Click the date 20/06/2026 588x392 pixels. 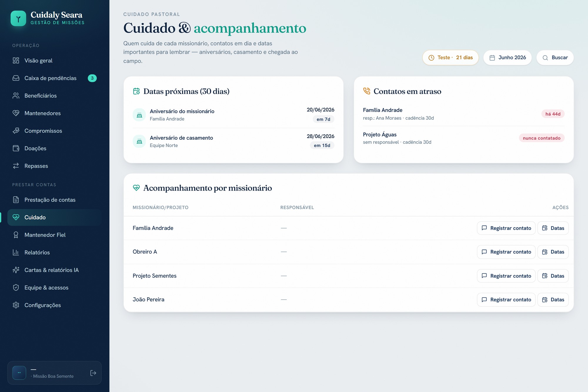[x=320, y=110]
